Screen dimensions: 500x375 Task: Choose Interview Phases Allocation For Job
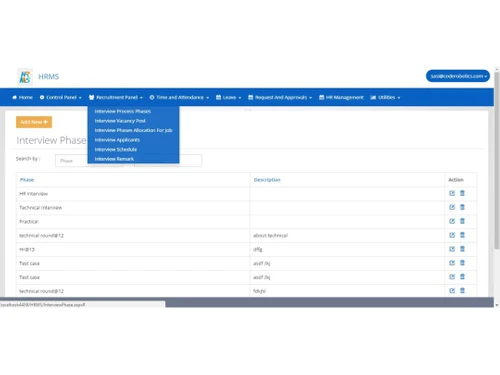133,130
